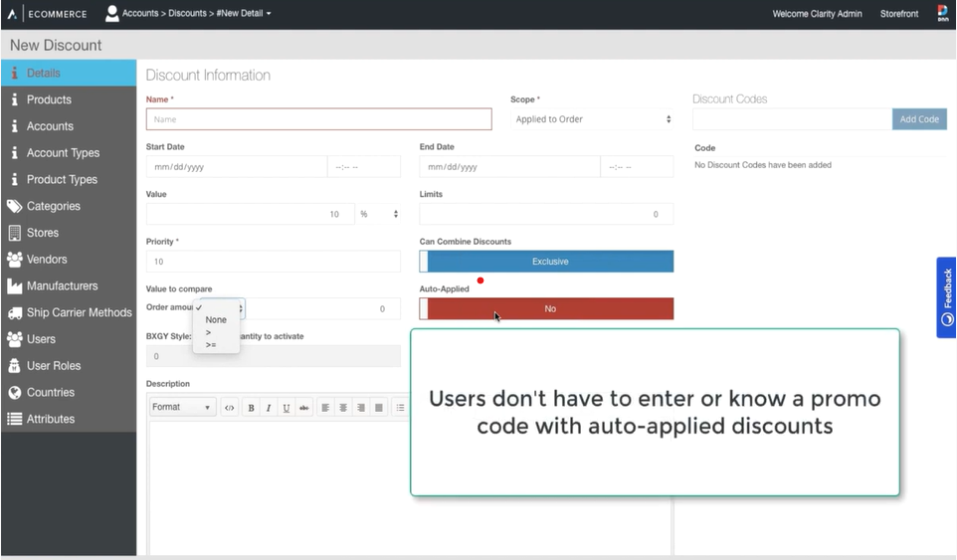Click the End Date time field

click(x=638, y=166)
